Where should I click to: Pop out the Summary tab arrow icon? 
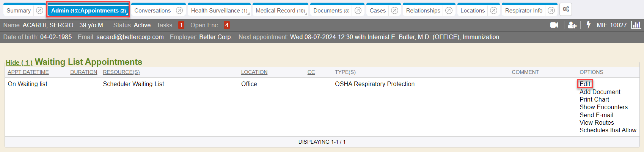coord(39,11)
